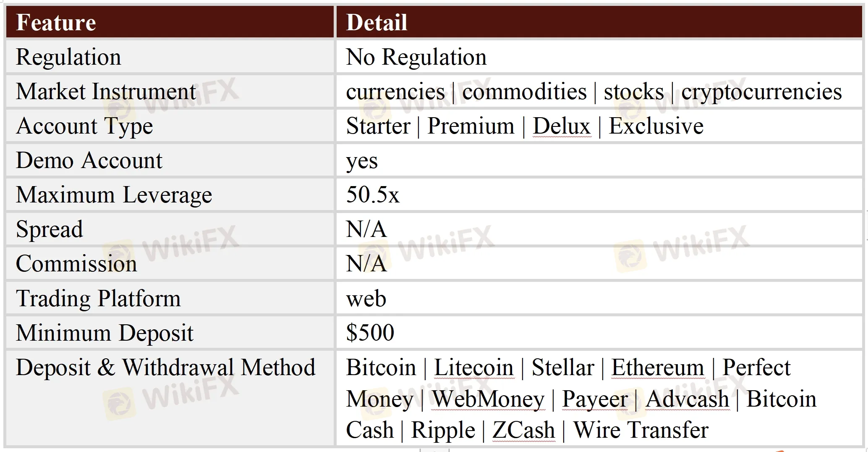This screenshot has width=868, height=452.
Task: Click the word commodities
Action: 524,92
